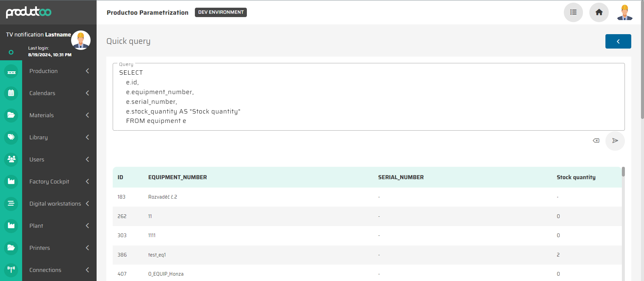The width and height of the screenshot is (644, 281).
Task: Run the query with send icon
Action: [x=615, y=141]
